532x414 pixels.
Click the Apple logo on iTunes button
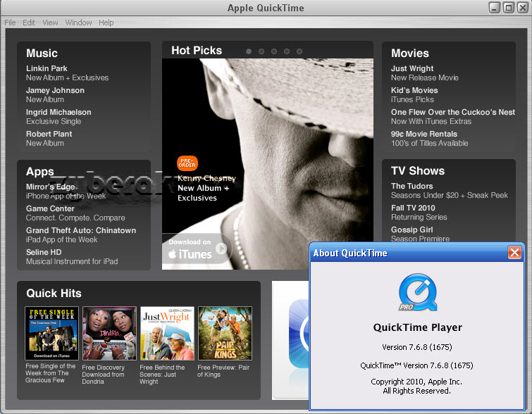(173, 253)
